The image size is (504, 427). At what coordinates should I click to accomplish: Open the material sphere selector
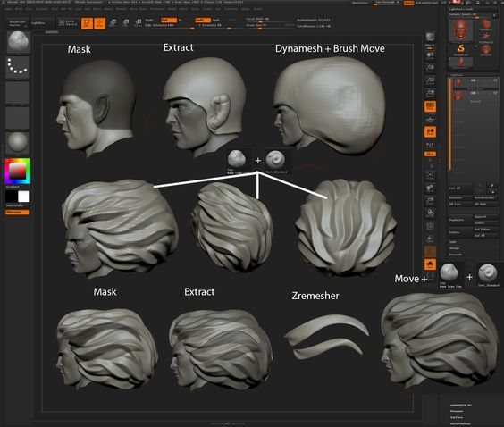coord(18,143)
